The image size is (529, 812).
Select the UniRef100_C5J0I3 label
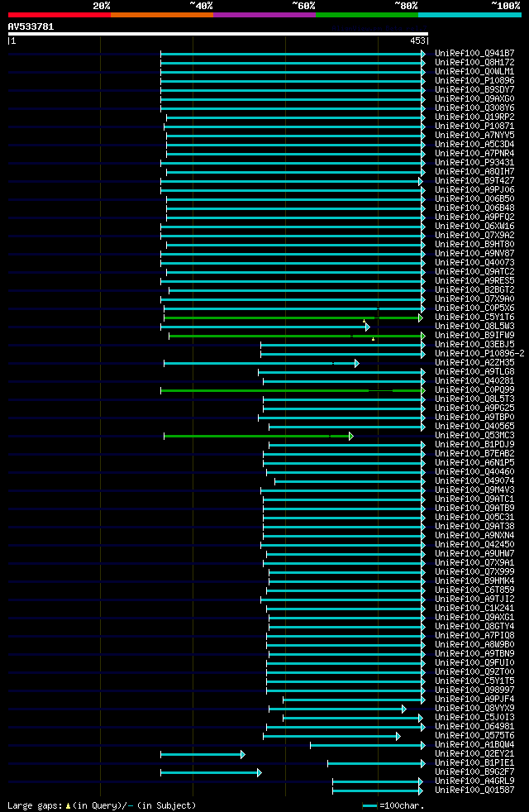pyautogui.click(x=474, y=718)
